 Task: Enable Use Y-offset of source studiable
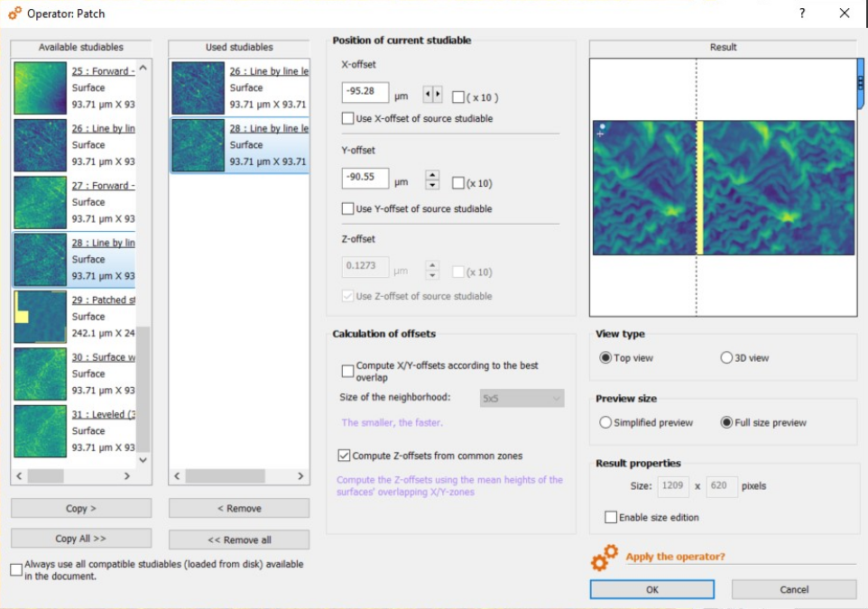347,208
